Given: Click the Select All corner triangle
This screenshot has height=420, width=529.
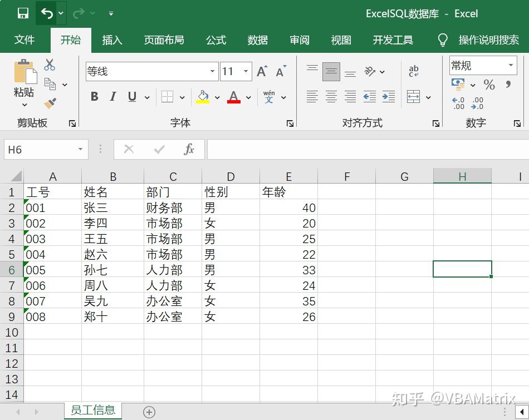Looking at the screenshot, I should pyautogui.click(x=16, y=176).
